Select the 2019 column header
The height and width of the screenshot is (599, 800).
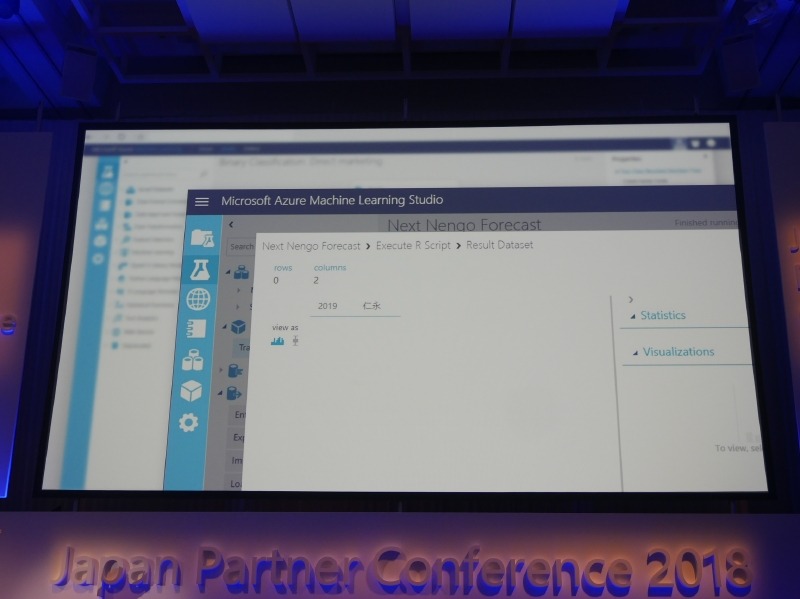(x=328, y=306)
